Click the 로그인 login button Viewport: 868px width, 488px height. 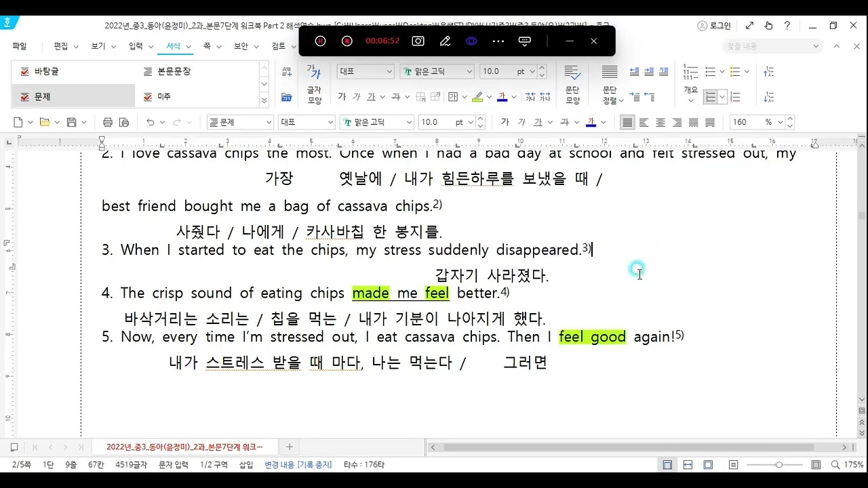pyautogui.click(x=714, y=26)
